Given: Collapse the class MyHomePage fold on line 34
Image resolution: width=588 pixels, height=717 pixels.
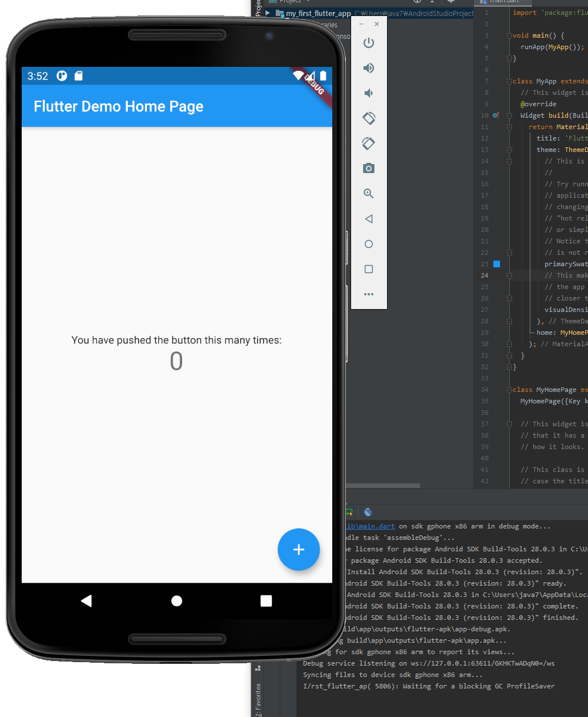Looking at the screenshot, I should click(x=509, y=390).
